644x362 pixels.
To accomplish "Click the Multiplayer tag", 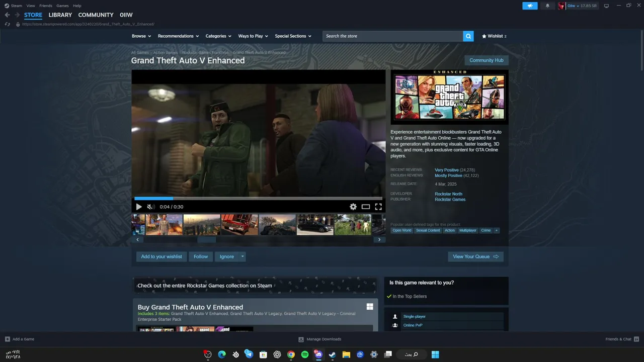I will point(467,230).
